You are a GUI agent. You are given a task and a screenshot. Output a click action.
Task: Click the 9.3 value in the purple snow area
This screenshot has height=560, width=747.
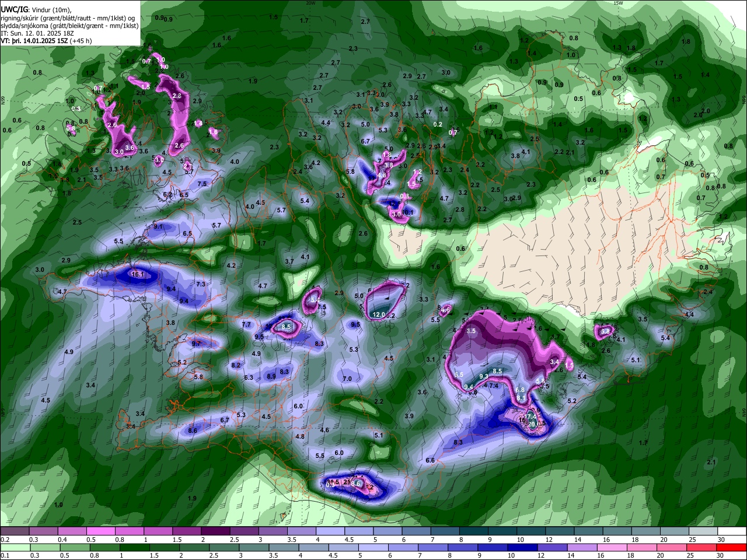[484, 377]
